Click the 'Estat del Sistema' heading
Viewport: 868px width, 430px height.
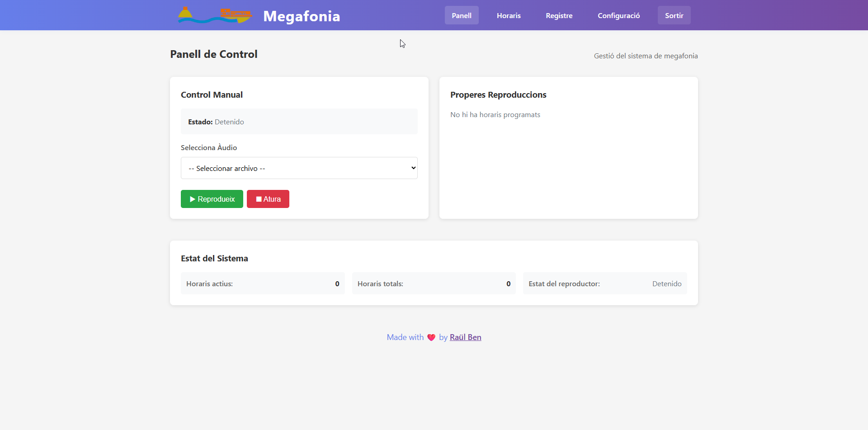coord(214,259)
